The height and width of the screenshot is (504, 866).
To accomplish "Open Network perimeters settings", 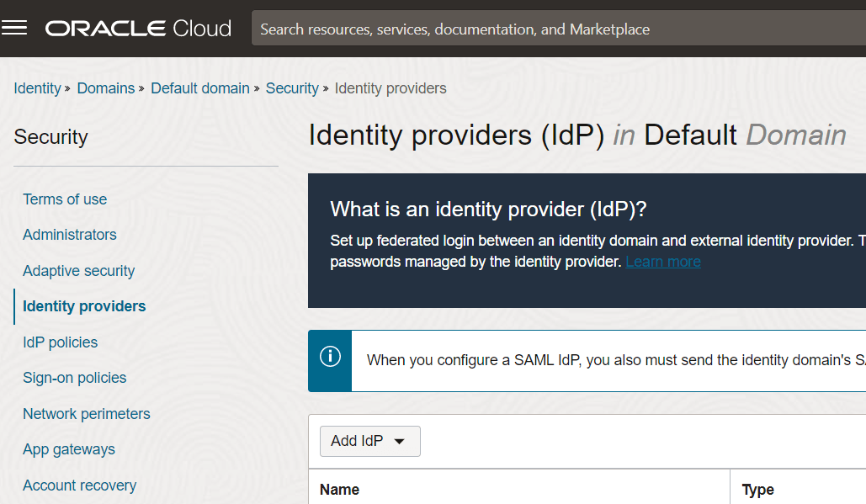I will click(x=86, y=414).
